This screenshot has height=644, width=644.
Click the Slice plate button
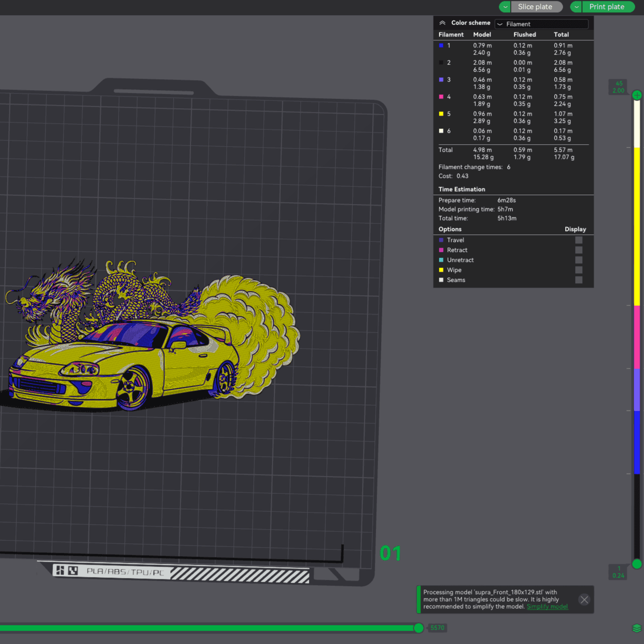536,7
